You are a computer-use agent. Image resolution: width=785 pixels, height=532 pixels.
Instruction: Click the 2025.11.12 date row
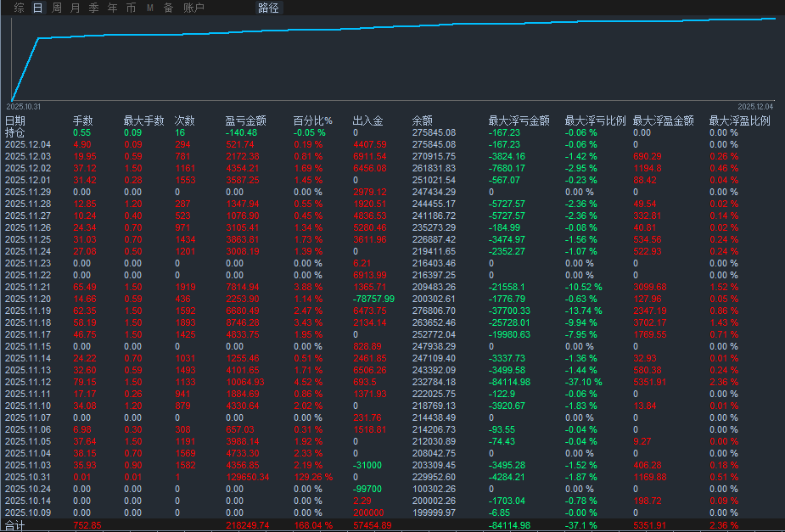tap(27, 383)
